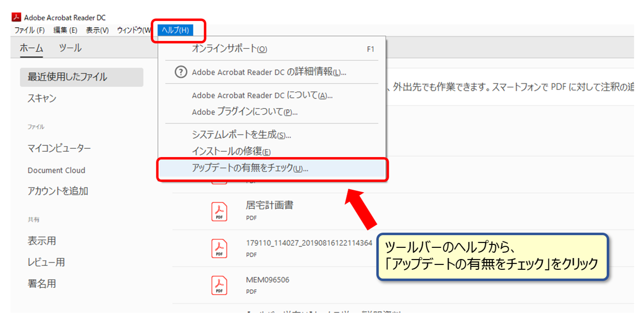This screenshot has width=644, height=322.
Task: Open スキャン in the sidebar
Action: point(42,98)
